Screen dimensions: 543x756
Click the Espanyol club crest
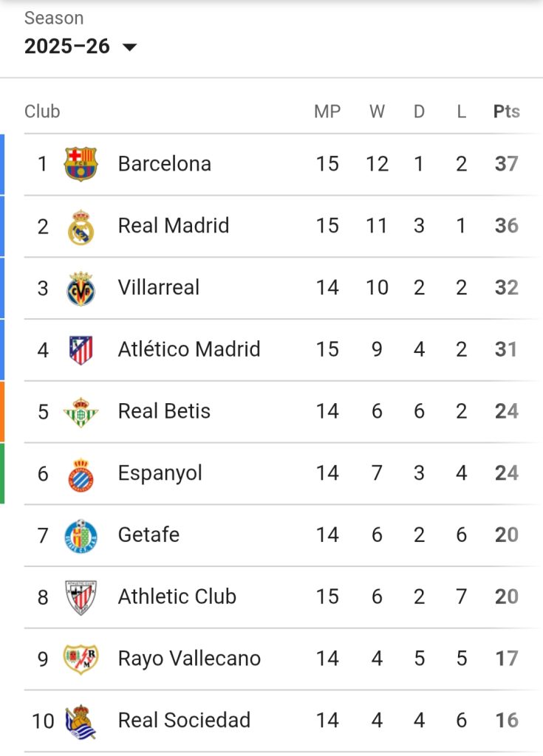point(81,473)
